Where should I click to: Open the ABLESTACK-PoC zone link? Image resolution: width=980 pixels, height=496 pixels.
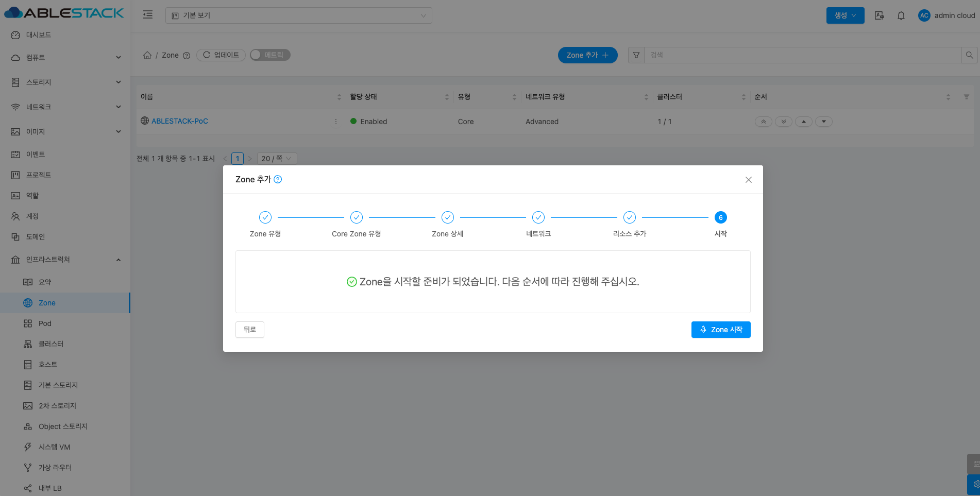click(180, 121)
